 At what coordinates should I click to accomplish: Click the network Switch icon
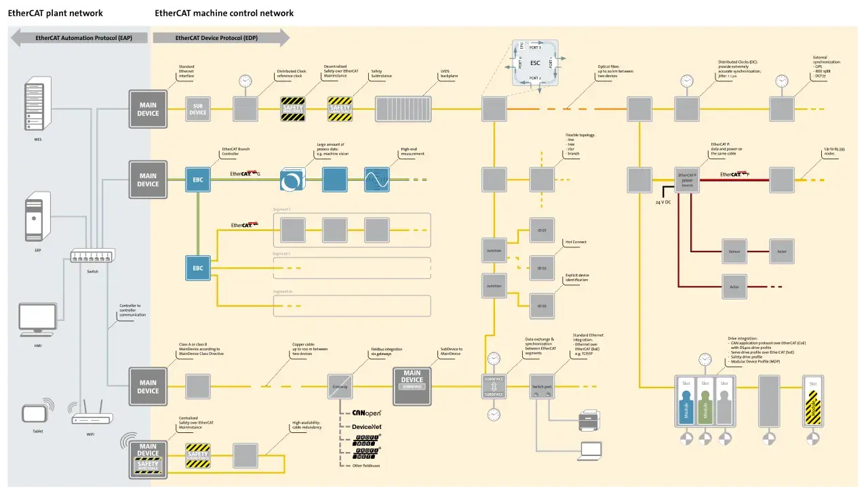pos(92,255)
